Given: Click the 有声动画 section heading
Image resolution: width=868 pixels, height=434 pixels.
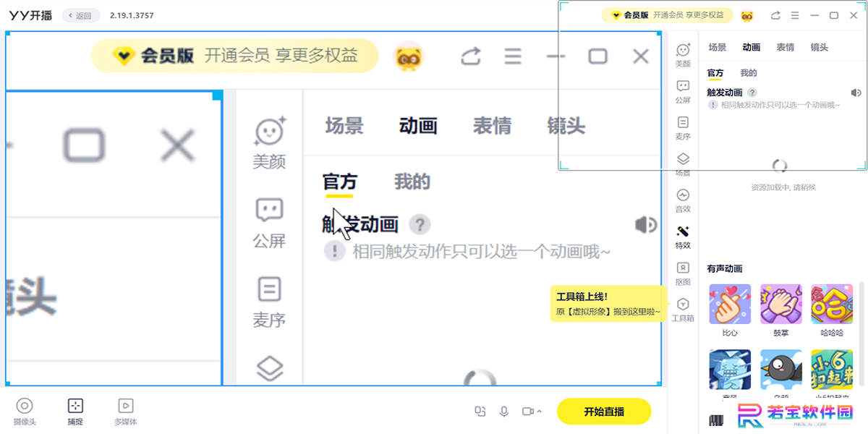Looking at the screenshot, I should (x=725, y=268).
